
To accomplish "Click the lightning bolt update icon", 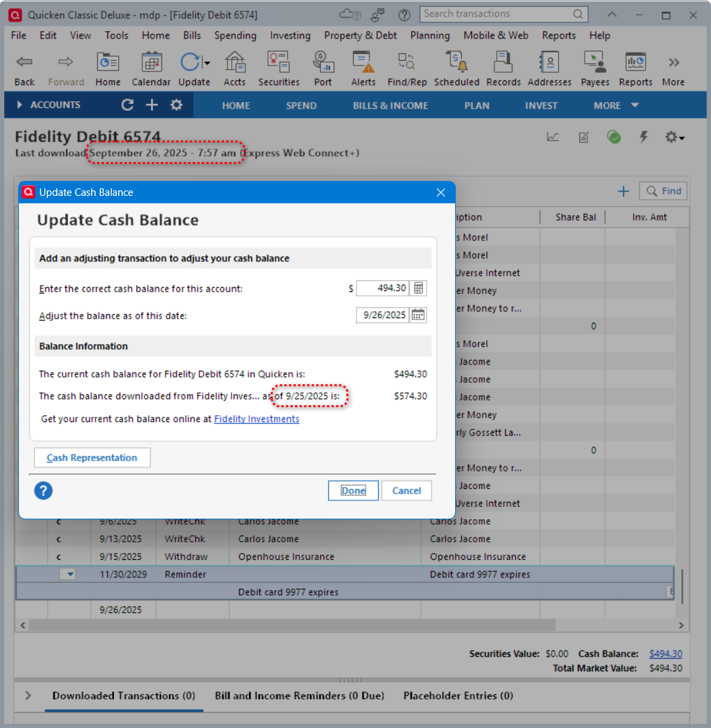I will 643,136.
